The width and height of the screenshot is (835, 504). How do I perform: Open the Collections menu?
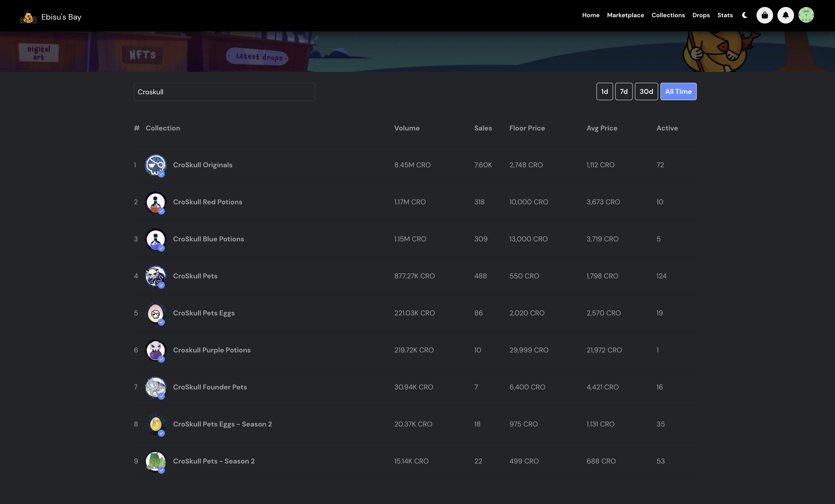tap(668, 15)
